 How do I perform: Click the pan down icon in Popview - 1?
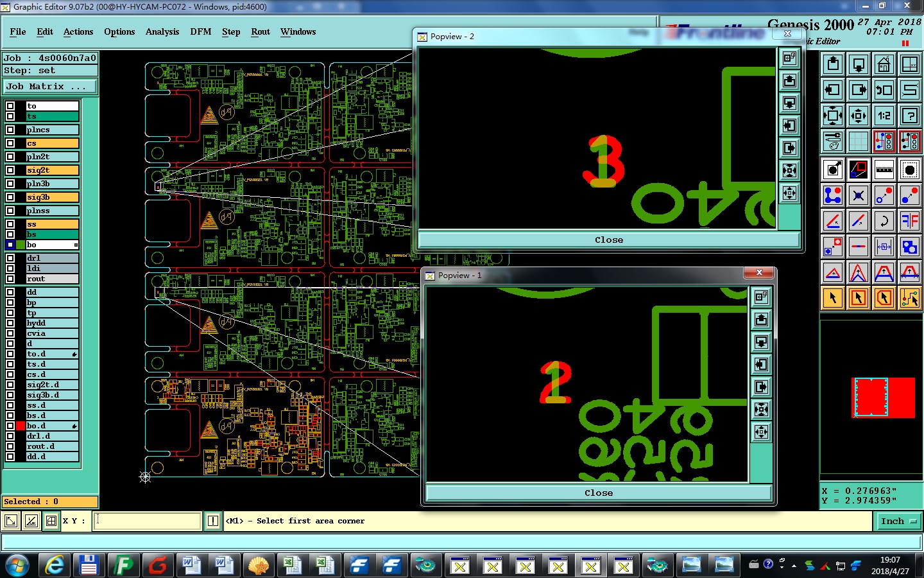(762, 342)
